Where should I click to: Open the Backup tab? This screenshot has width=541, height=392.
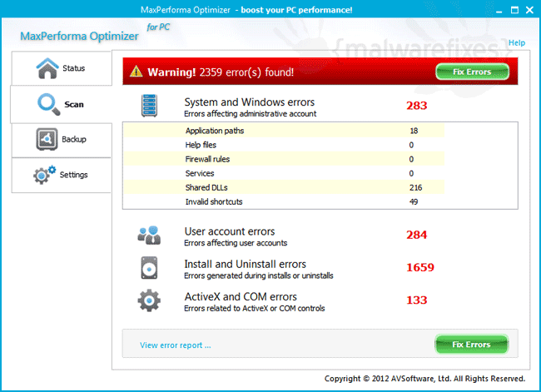pyautogui.click(x=62, y=140)
